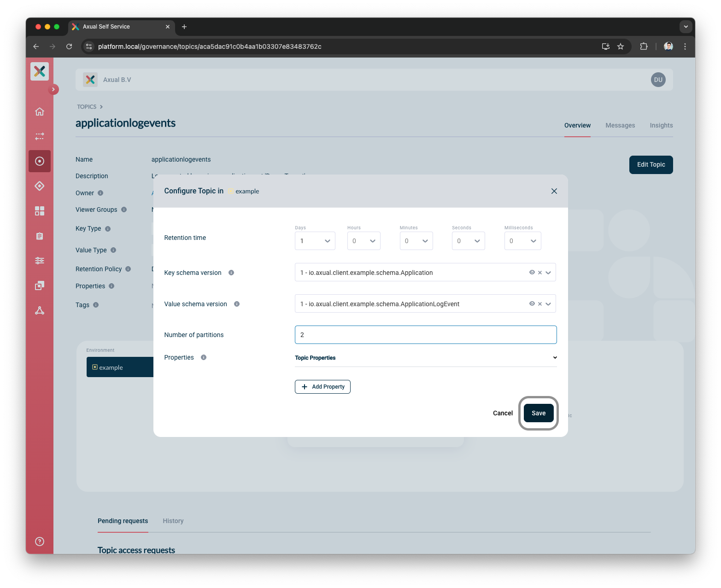Switch to the Insights tab
Image resolution: width=721 pixels, height=588 pixels.
[662, 125]
